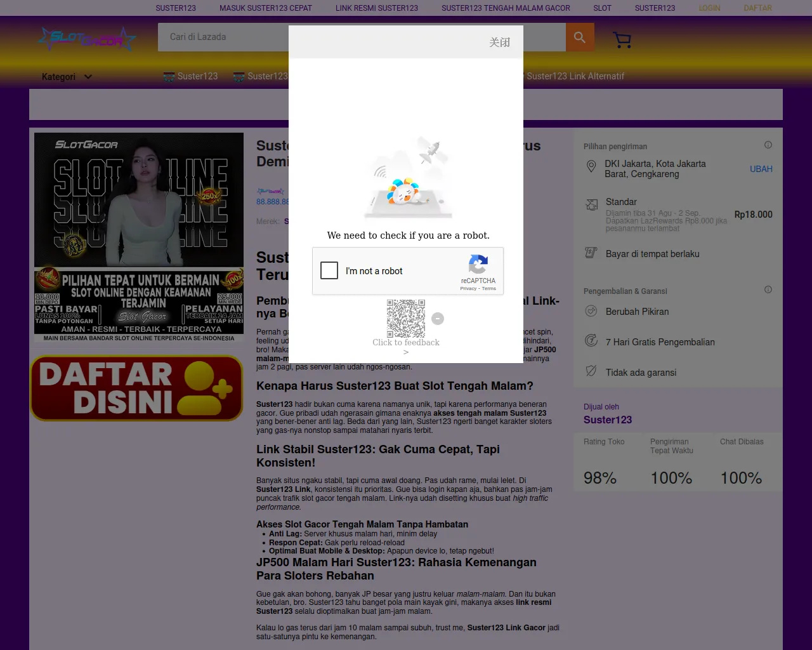This screenshot has width=812, height=650.
Task: Open reCAPTCHA Privacy link
Action: (x=468, y=288)
